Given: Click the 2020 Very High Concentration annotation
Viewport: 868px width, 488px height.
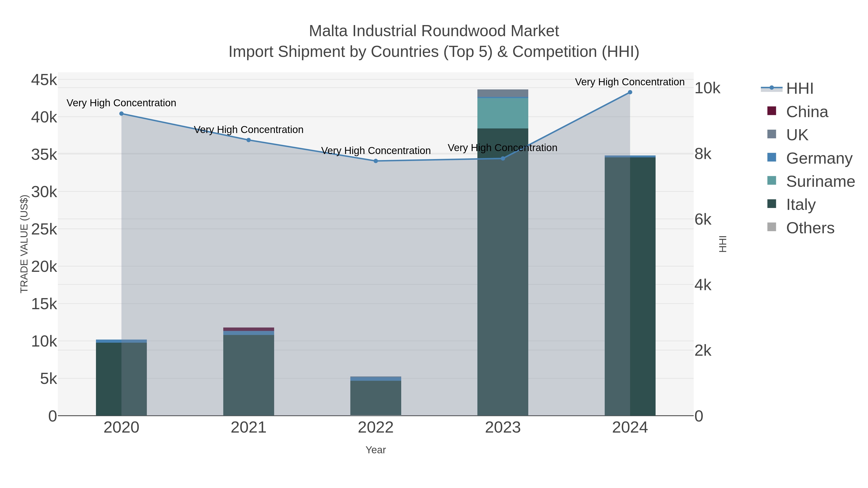Looking at the screenshot, I should 121,103.
